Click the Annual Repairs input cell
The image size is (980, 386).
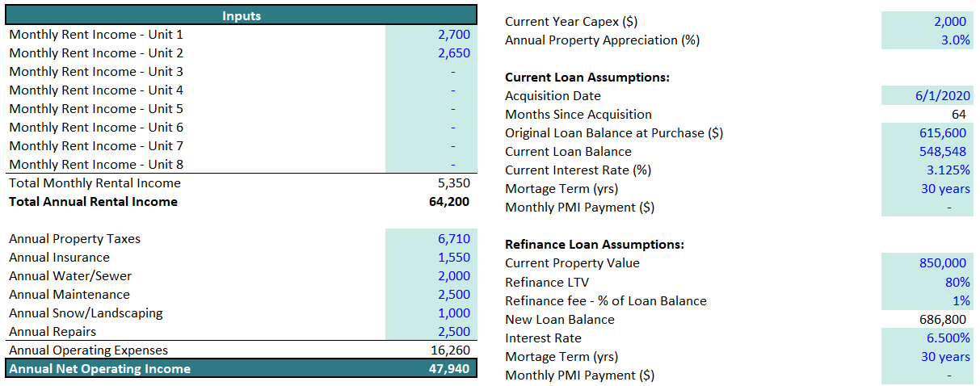pos(431,332)
